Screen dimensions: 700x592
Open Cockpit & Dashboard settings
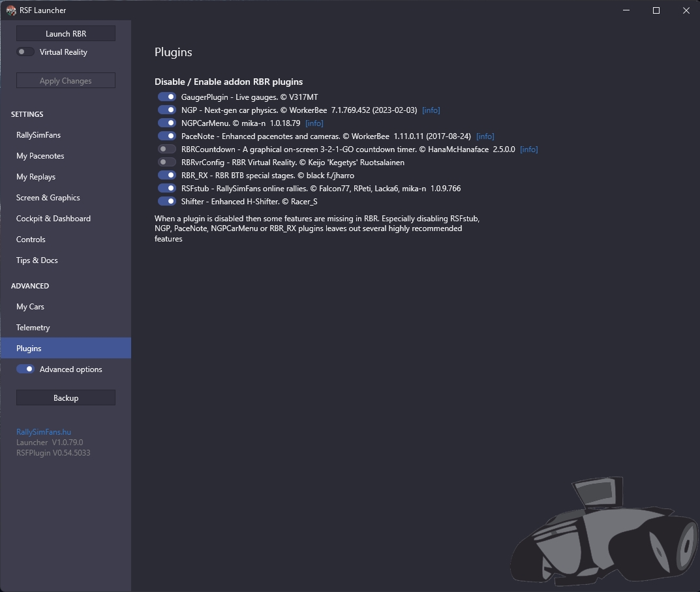point(66,219)
